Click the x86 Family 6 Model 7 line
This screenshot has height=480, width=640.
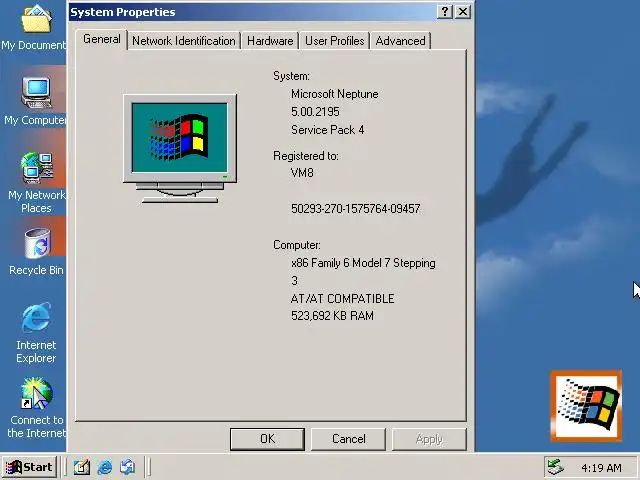(363, 263)
